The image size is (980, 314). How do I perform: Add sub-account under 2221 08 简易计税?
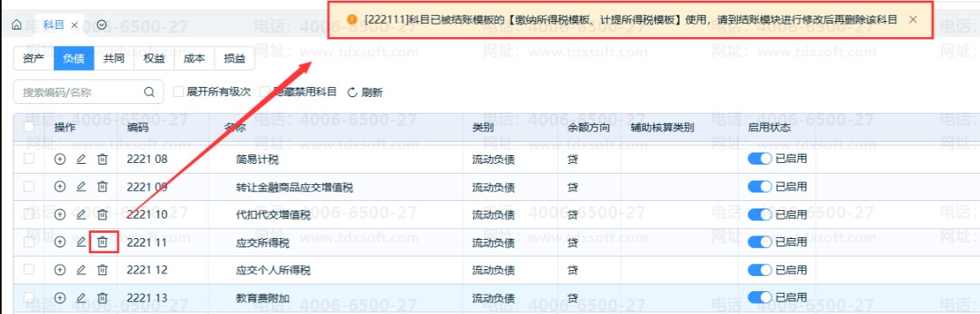(x=60, y=159)
